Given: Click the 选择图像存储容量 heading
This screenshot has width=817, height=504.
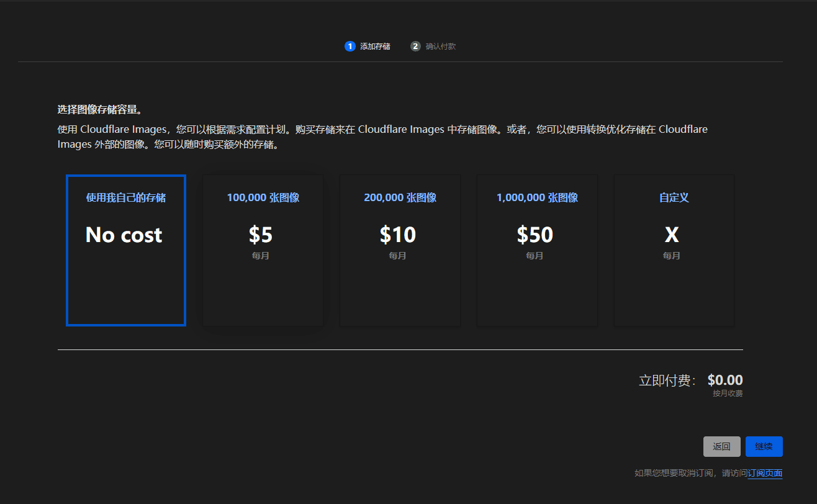Looking at the screenshot, I should [99, 108].
